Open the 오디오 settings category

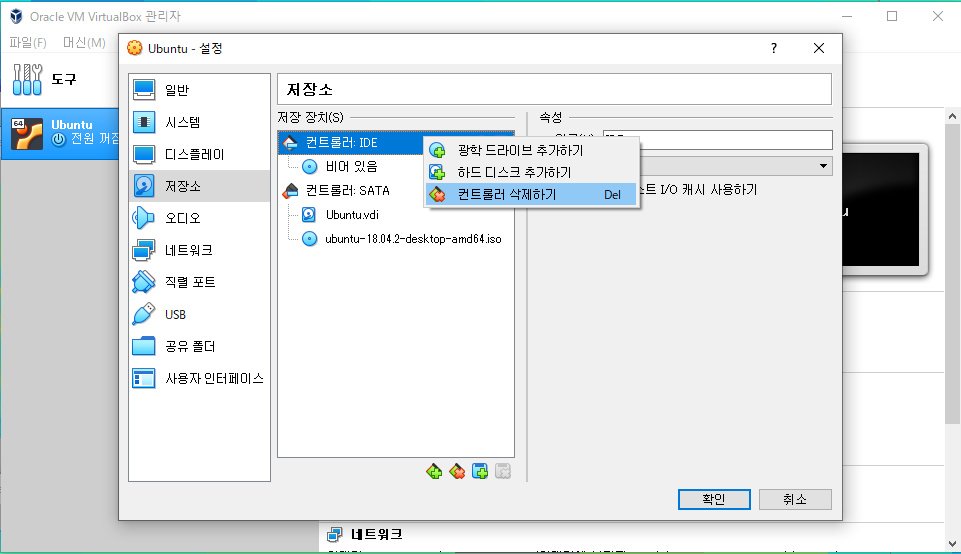pos(199,218)
